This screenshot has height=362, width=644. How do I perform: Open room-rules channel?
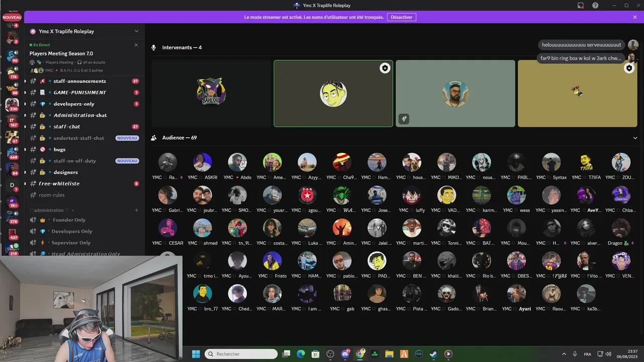85,195
